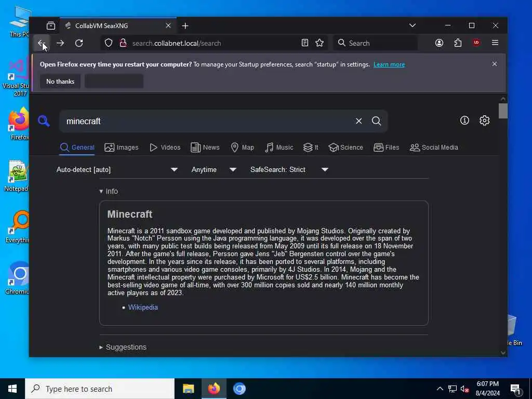Switch to the News tab
This screenshot has height=399, width=532.
tap(205, 148)
